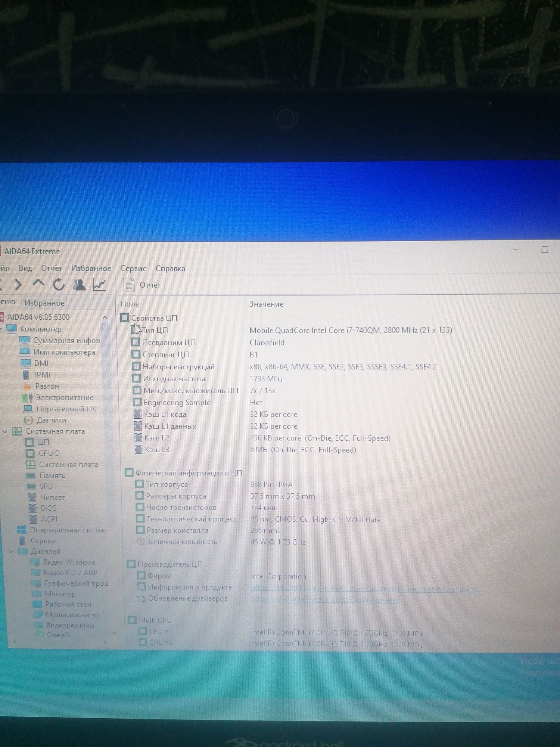The width and height of the screenshot is (560, 747).
Task: Select the ACPI icon item
Action: [33, 519]
